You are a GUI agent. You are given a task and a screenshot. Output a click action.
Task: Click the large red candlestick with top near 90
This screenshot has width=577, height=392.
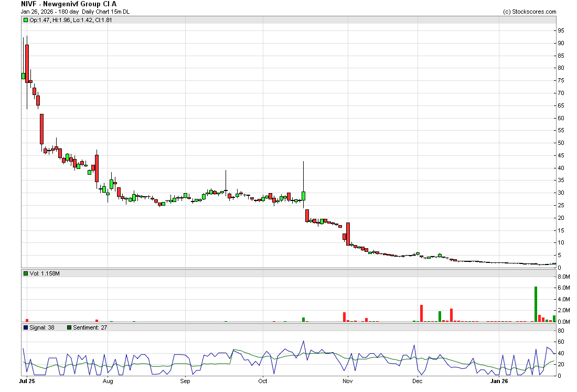tap(27, 63)
